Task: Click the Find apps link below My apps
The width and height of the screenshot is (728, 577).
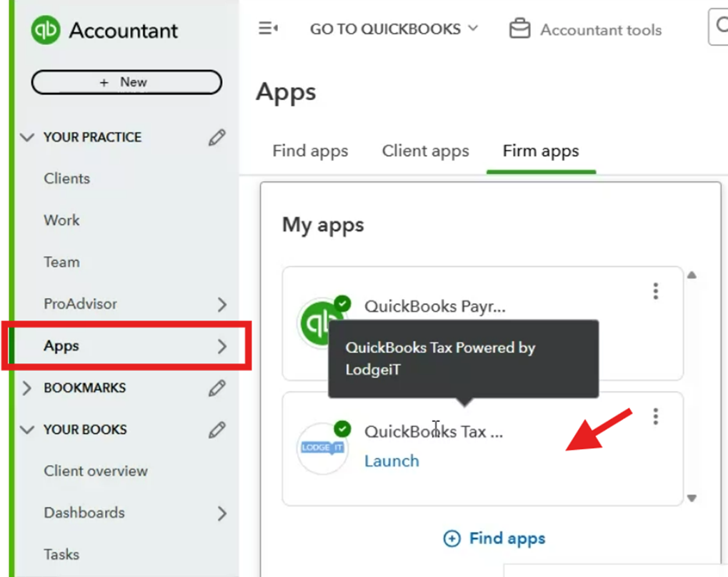Action: coord(507,538)
